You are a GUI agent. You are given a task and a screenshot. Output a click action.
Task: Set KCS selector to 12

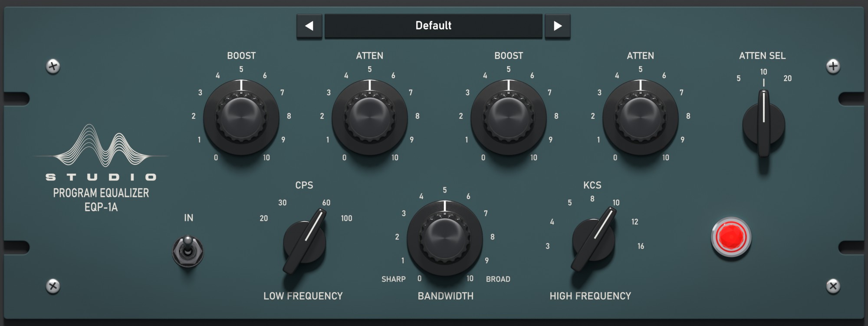635,222
